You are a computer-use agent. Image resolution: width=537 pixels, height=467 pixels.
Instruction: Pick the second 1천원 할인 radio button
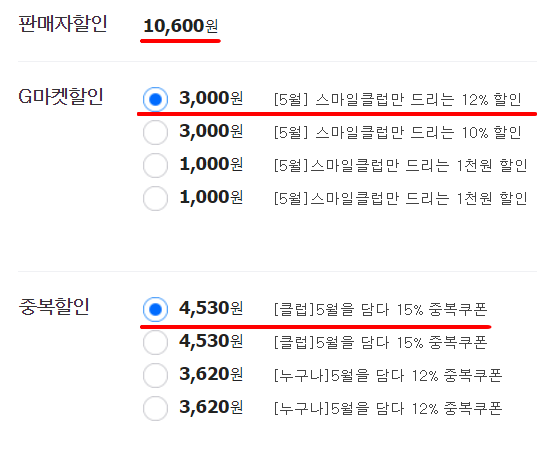155,198
